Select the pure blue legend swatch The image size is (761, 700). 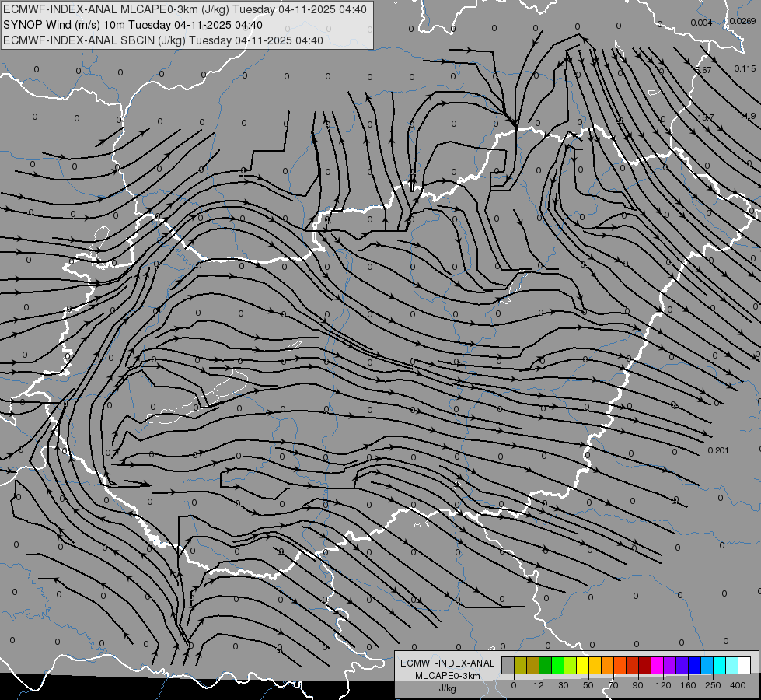click(695, 666)
